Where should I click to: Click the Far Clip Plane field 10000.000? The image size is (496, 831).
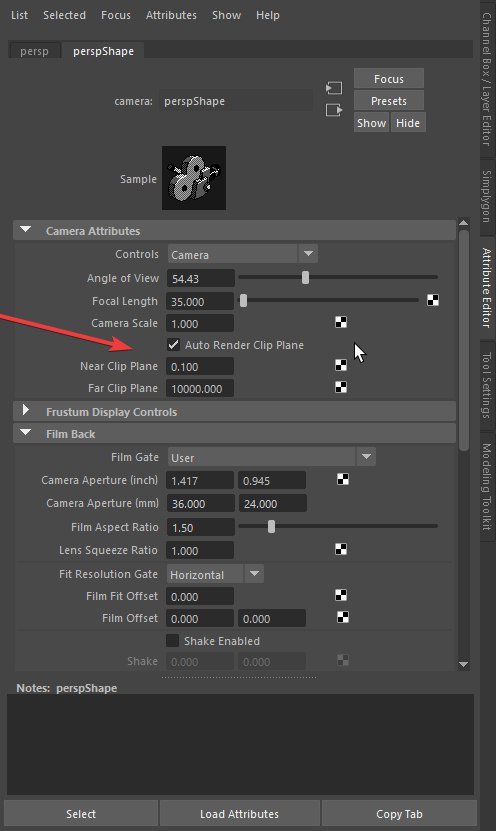200,388
